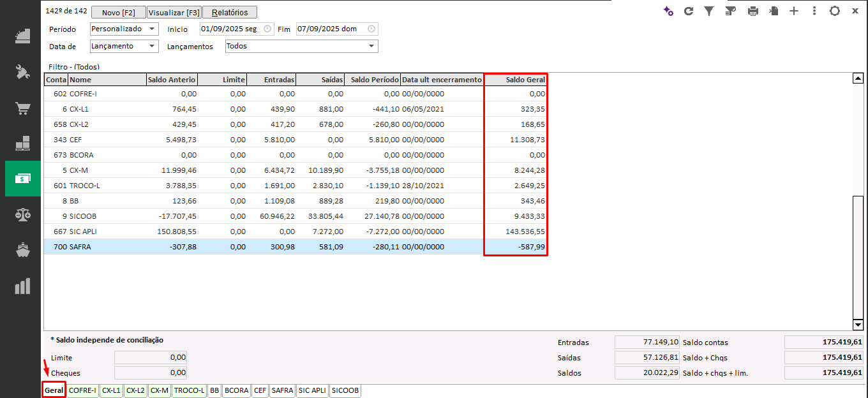Click the Inicio date field
Screen dimensions: 868x398
[x=230, y=29]
